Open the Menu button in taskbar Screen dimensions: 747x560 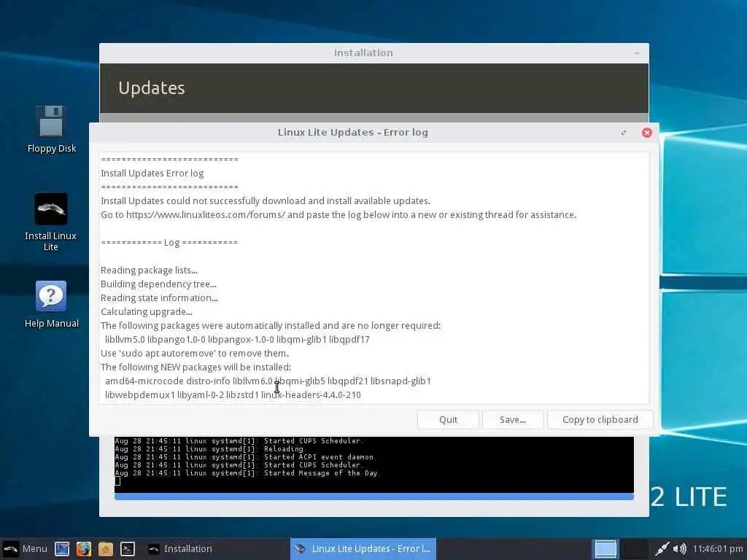click(x=25, y=548)
